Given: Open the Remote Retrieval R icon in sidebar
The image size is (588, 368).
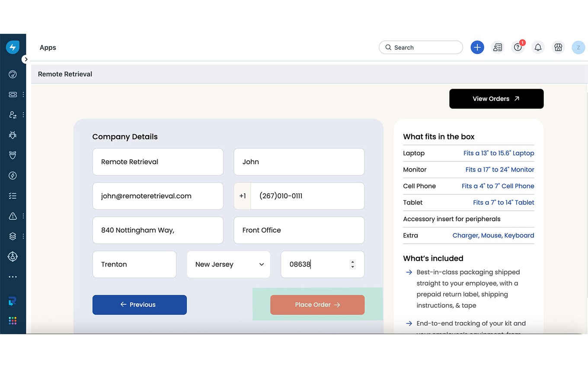Looking at the screenshot, I should point(13,302).
